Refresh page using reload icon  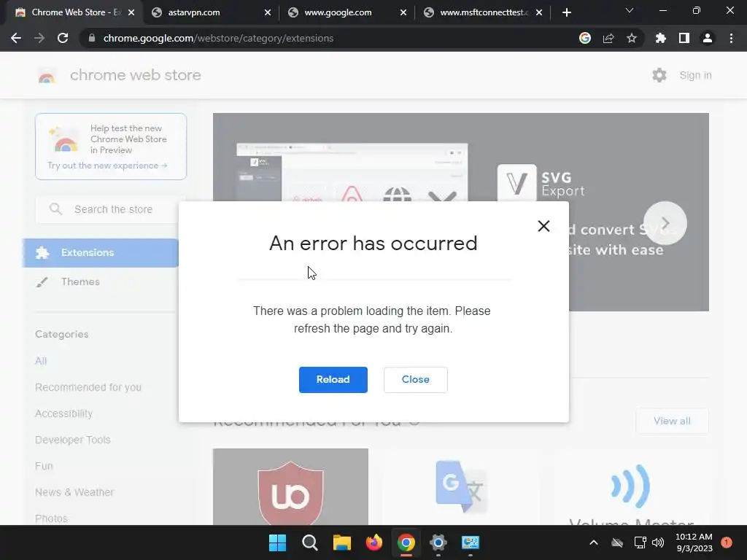pos(63,38)
